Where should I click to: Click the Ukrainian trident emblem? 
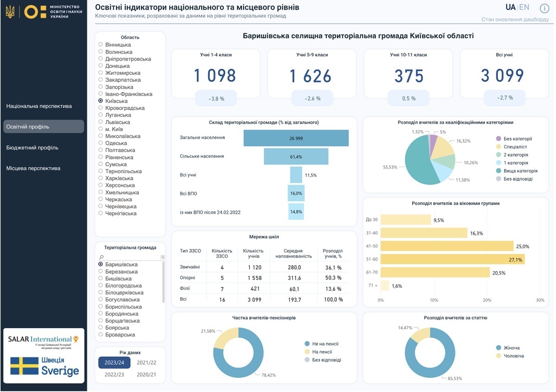10,12
